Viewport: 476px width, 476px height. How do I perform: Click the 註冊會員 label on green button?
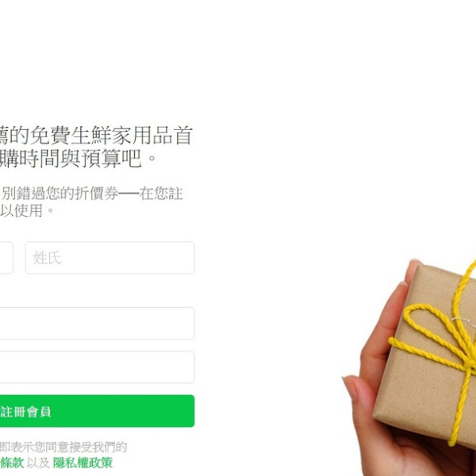25,412
